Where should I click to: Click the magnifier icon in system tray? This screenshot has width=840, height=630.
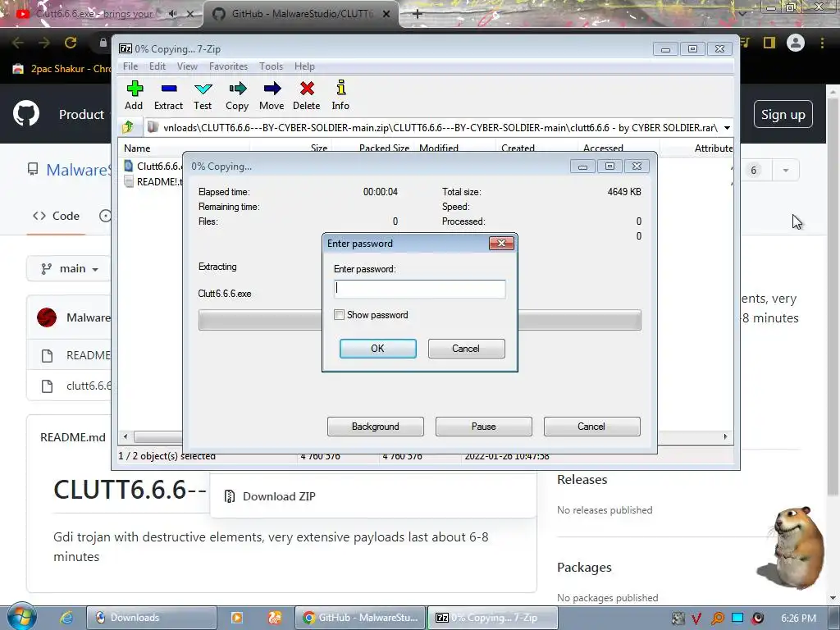tap(717, 619)
